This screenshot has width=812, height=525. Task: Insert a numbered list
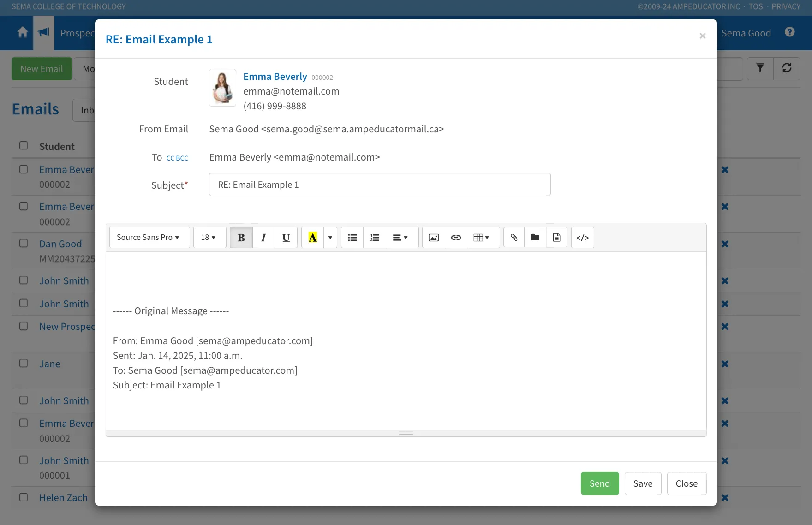click(375, 237)
